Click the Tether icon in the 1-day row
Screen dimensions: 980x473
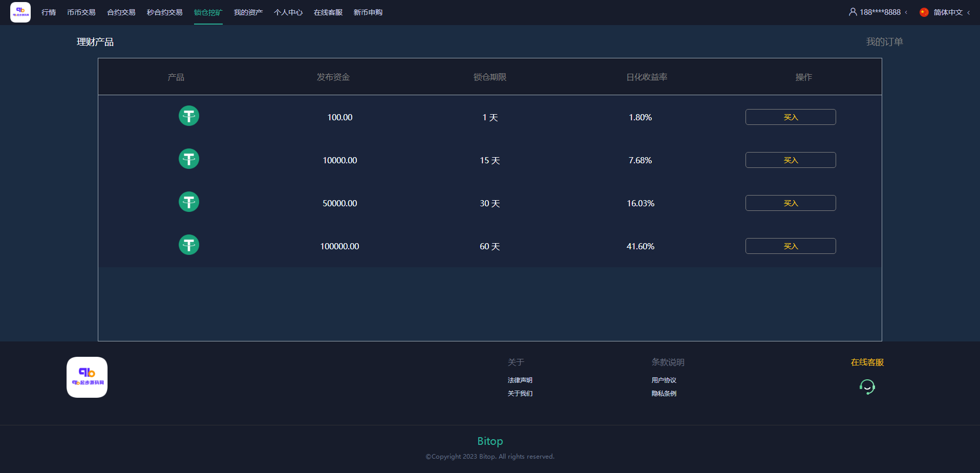pos(188,116)
